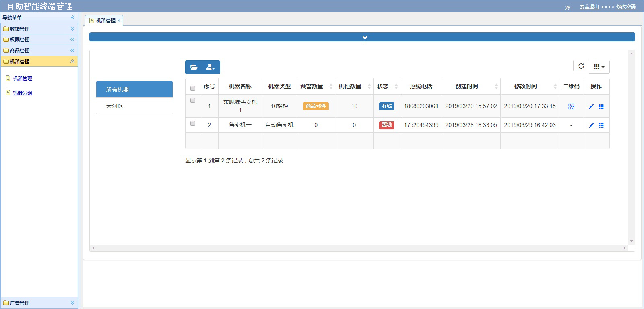Screen dimensions: 644x309
Task: Click the 修改密码 link
Action: 626,7
